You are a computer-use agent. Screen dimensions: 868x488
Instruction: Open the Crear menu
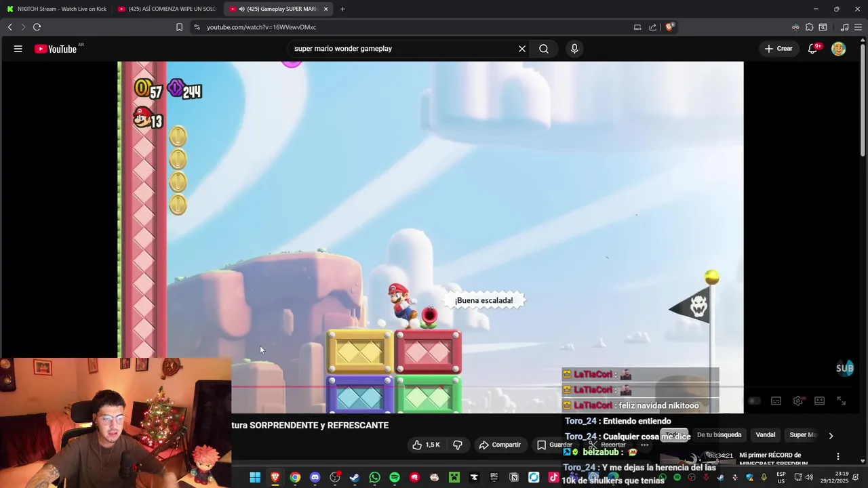tap(778, 49)
